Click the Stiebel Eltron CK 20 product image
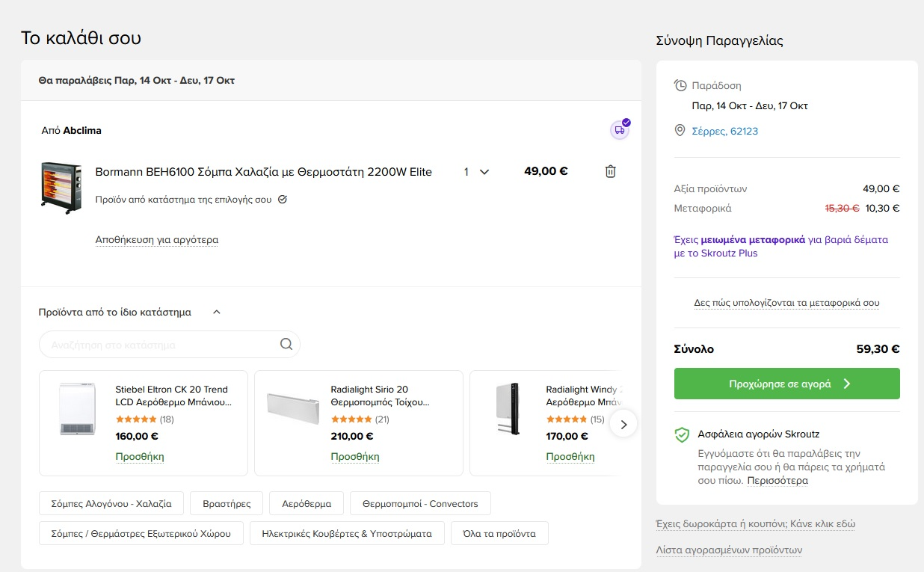The width and height of the screenshot is (924, 572). [x=78, y=409]
